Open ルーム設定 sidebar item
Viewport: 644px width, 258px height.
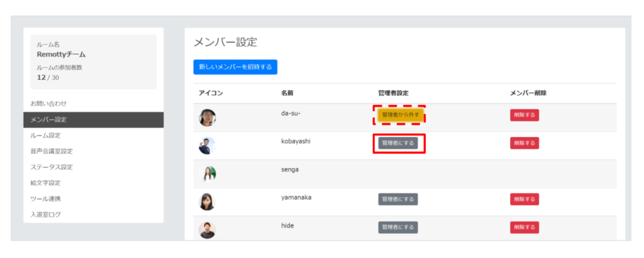point(94,136)
